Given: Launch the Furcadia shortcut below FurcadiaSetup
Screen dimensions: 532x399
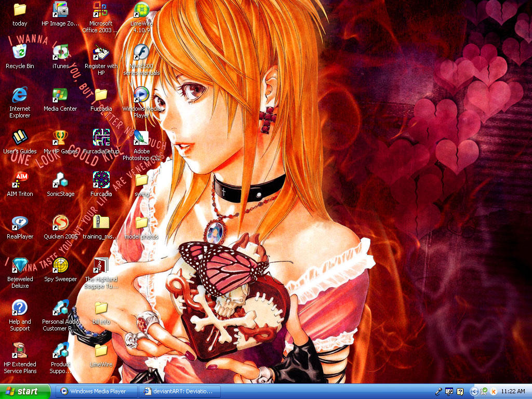Looking at the screenshot, I should 101,180.
